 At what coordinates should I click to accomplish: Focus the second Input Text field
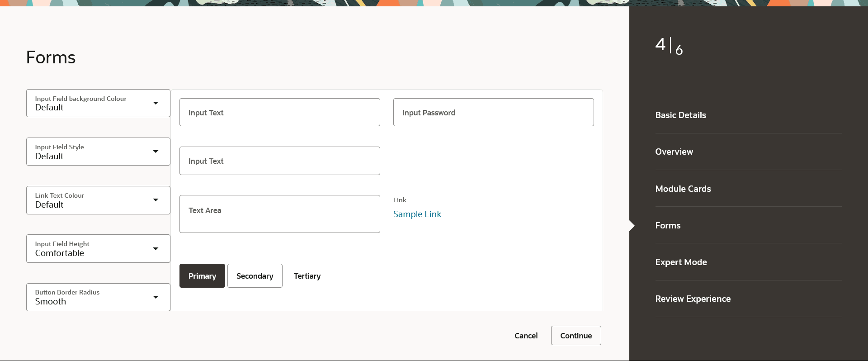tap(279, 161)
